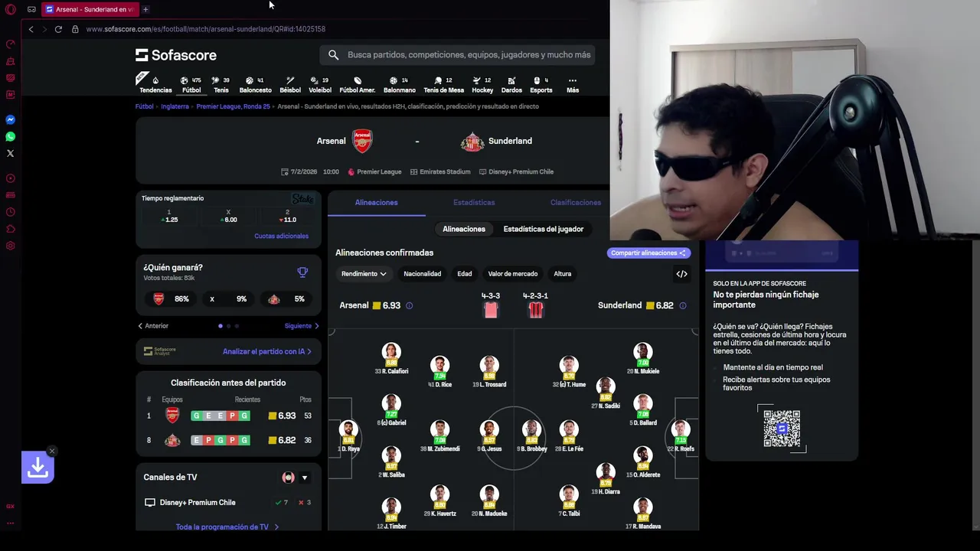Open the Esports category
Screen dimensions: 980x551
(x=541, y=84)
